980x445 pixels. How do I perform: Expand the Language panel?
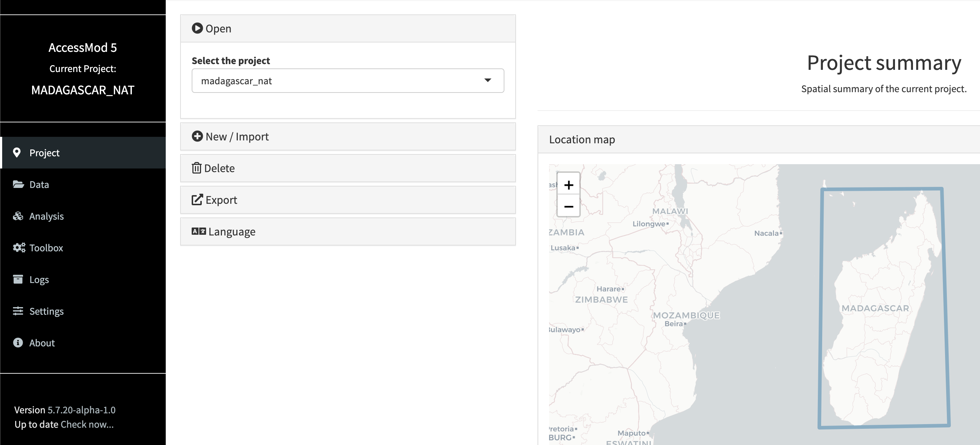[348, 231]
